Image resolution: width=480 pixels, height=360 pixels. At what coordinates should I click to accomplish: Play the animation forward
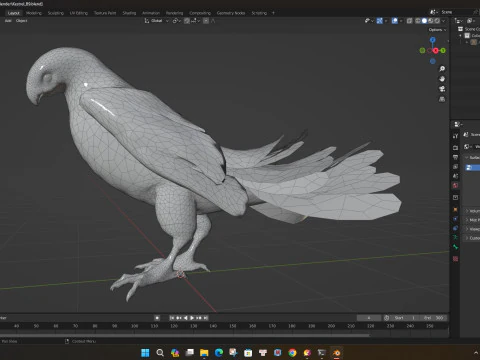(192, 318)
